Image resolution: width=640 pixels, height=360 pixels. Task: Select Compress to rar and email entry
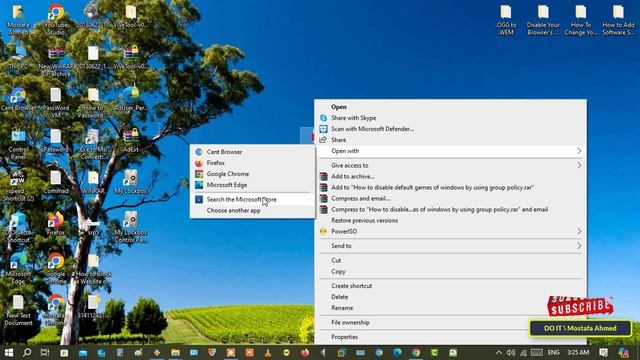[x=450, y=210]
